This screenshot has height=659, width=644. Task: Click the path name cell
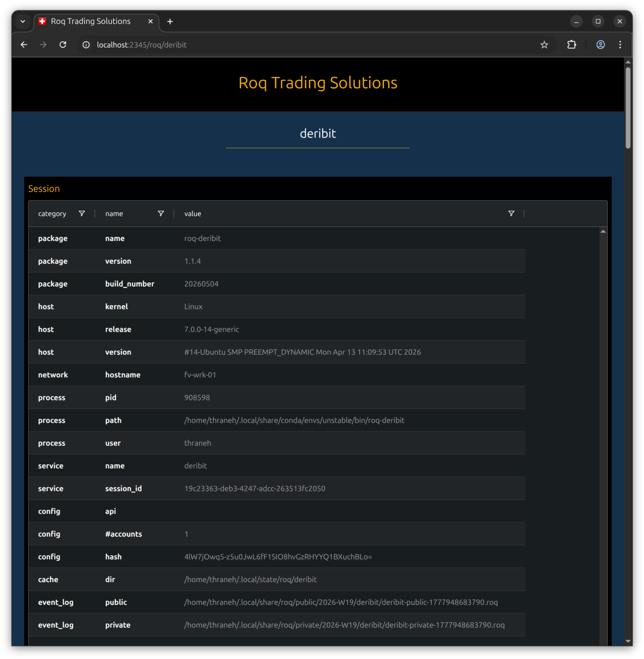113,420
